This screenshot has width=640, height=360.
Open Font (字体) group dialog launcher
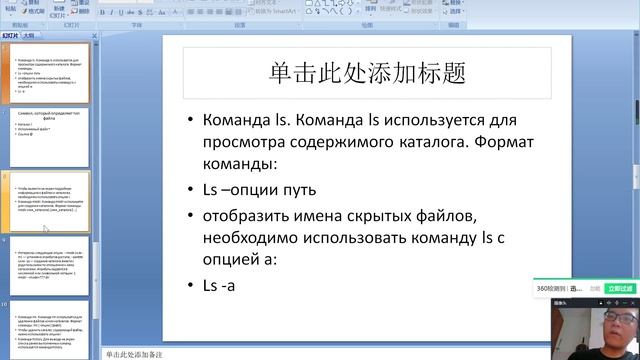(x=181, y=25)
